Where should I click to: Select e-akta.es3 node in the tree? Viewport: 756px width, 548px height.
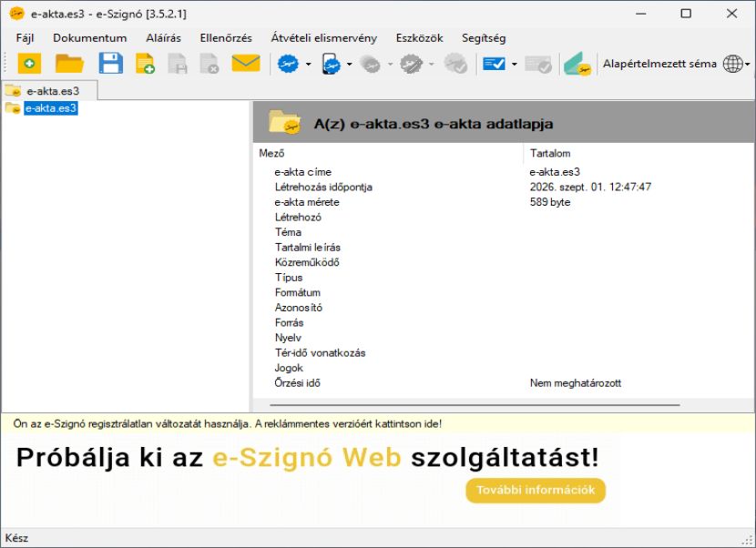click(x=51, y=108)
